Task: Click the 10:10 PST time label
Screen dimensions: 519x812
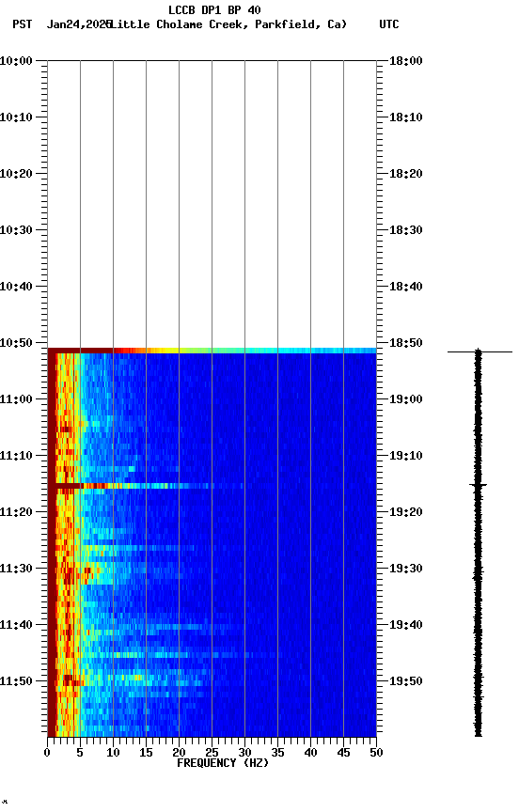Action: pyautogui.click(x=16, y=117)
